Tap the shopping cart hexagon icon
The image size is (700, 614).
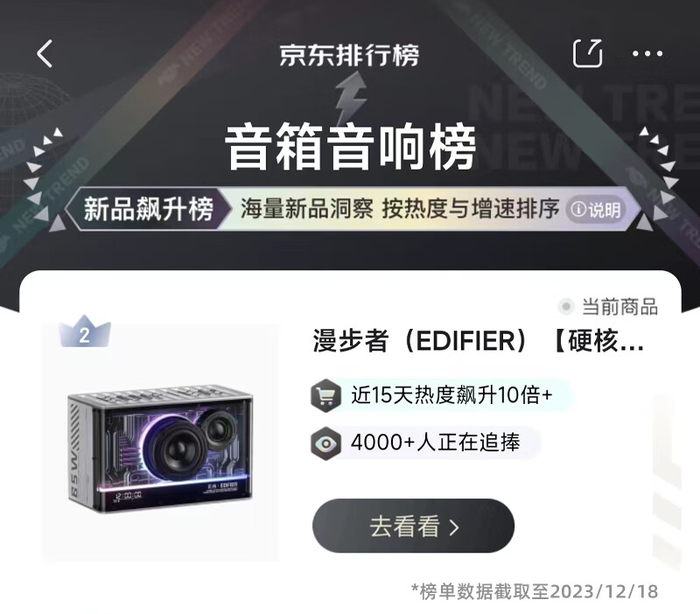325,395
